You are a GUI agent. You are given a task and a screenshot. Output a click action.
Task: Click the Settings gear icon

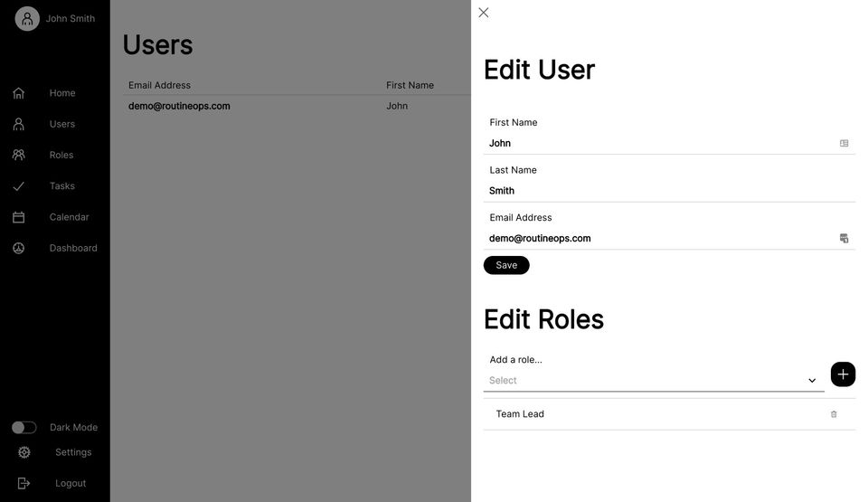click(24, 452)
